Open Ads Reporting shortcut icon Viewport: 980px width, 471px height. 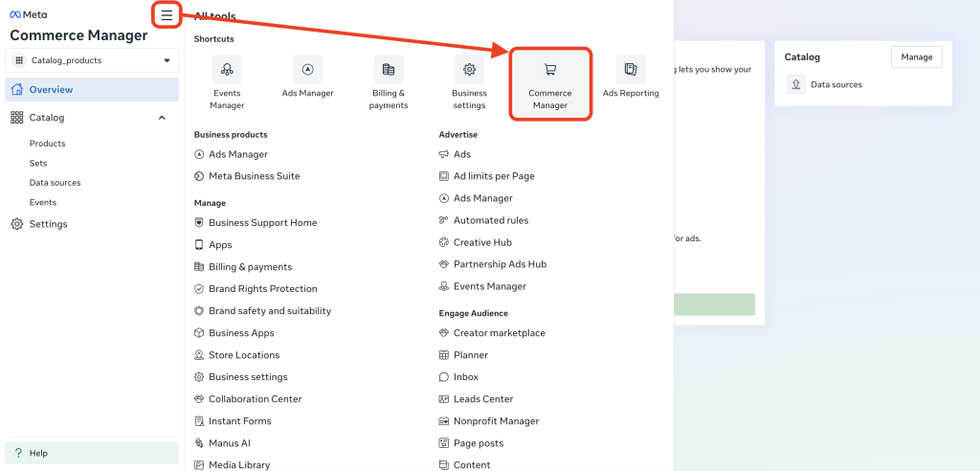coord(631,70)
